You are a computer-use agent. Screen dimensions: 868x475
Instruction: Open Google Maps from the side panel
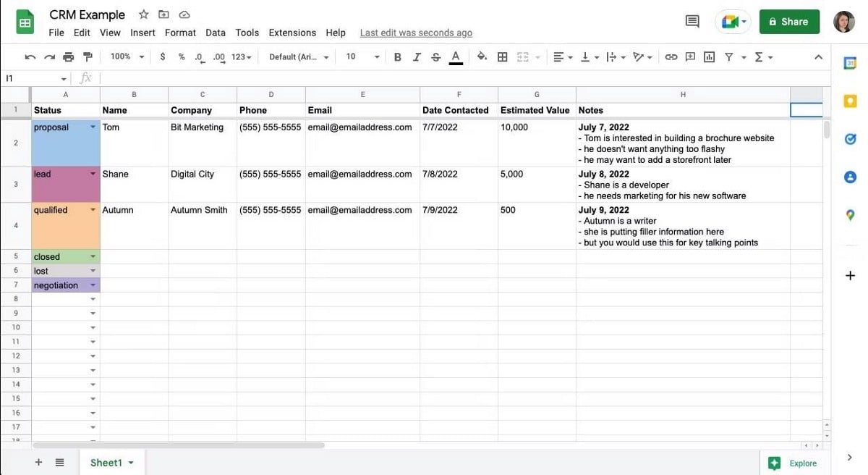(850, 215)
